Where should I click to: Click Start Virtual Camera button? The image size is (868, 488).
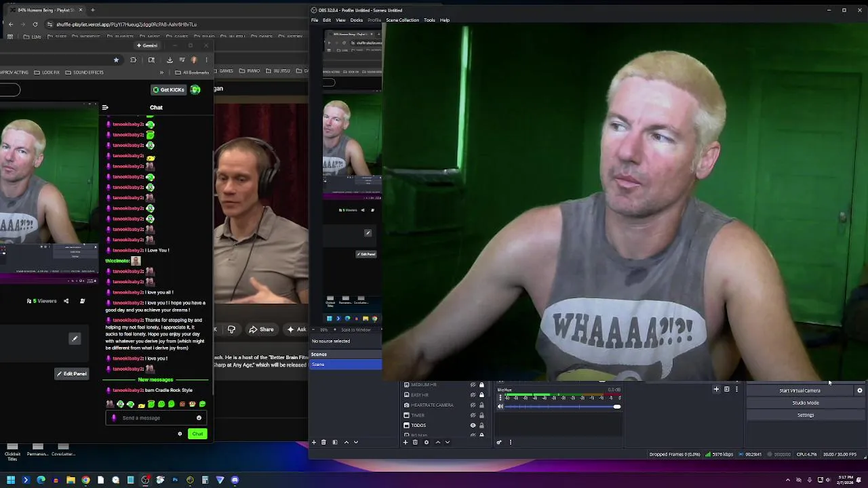pos(800,390)
